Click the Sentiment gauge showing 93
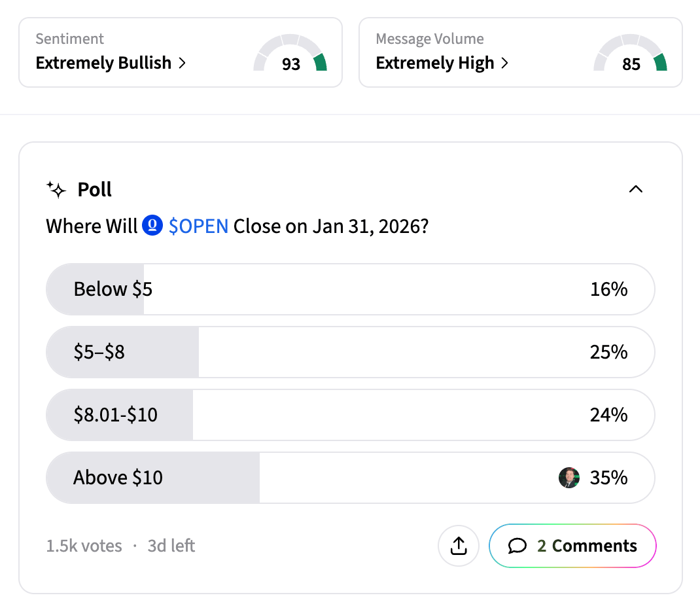This screenshot has width=700, height=606. pos(290,54)
